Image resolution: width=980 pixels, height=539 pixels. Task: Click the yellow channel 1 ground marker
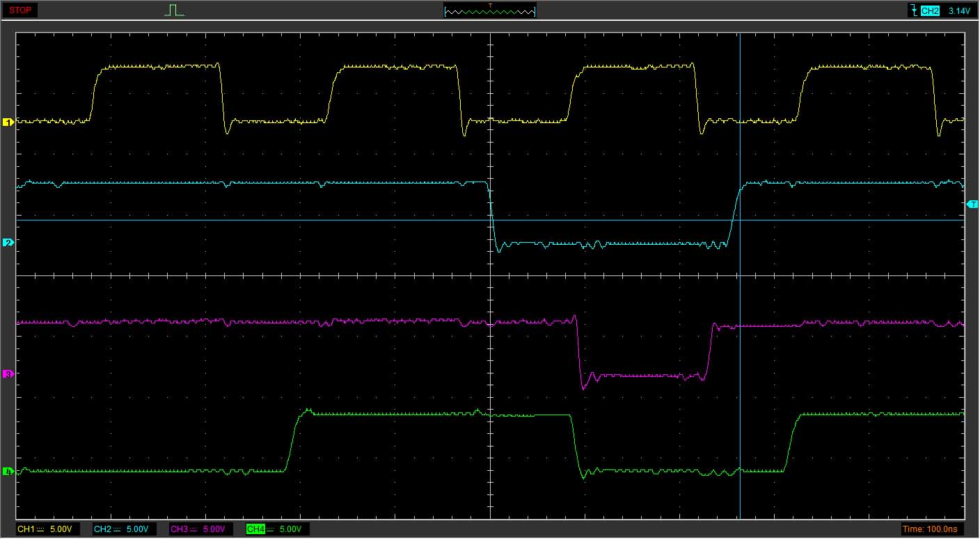point(8,122)
